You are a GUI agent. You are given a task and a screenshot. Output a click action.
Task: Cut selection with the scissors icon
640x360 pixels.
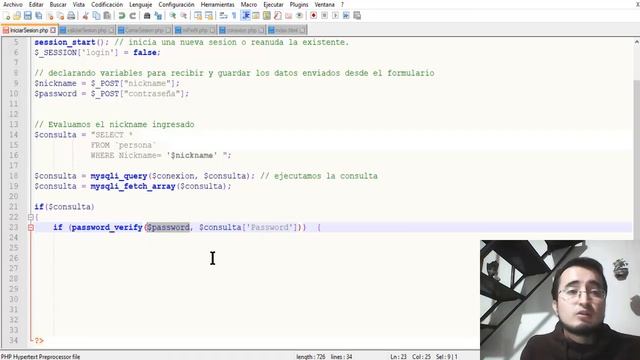pyautogui.click(x=85, y=16)
